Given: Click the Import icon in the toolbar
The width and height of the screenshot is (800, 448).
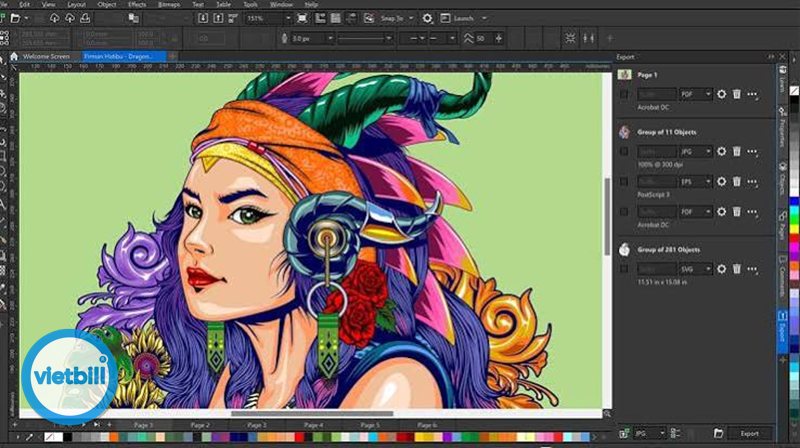Looking at the screenshot, I should click(203, 18).
